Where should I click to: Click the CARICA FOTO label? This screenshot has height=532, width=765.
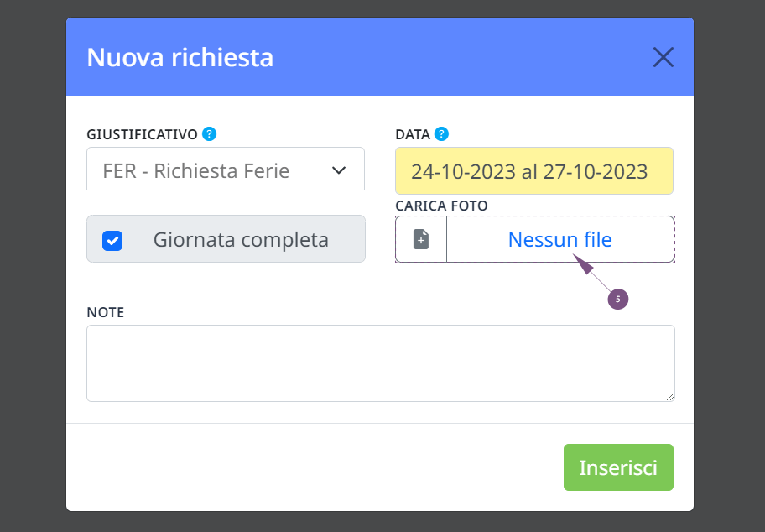441,206
